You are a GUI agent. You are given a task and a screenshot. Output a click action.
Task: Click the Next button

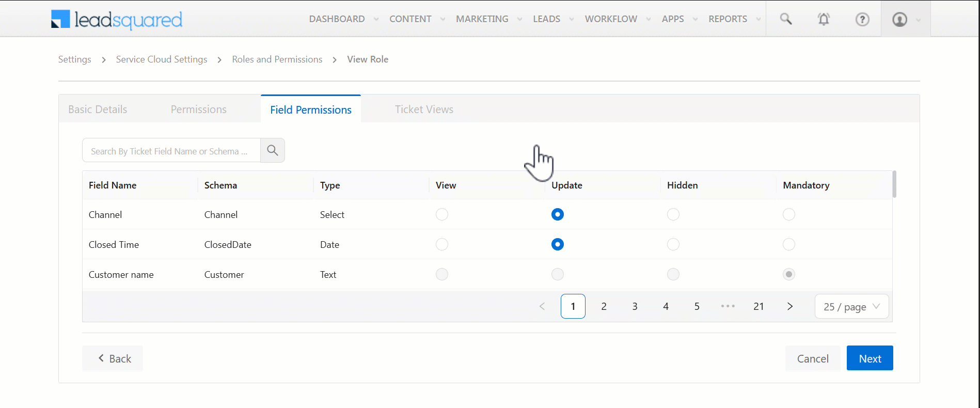point(870,358)
